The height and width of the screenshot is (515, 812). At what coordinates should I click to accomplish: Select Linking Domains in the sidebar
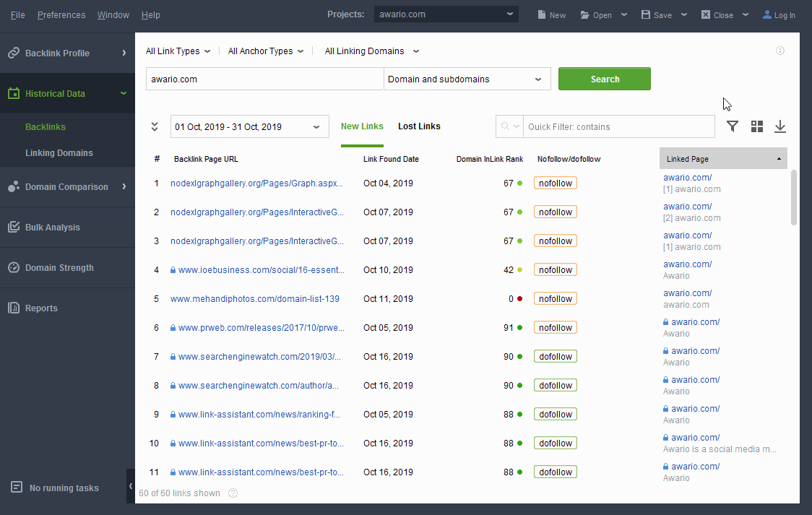click(x=59, y=152)
